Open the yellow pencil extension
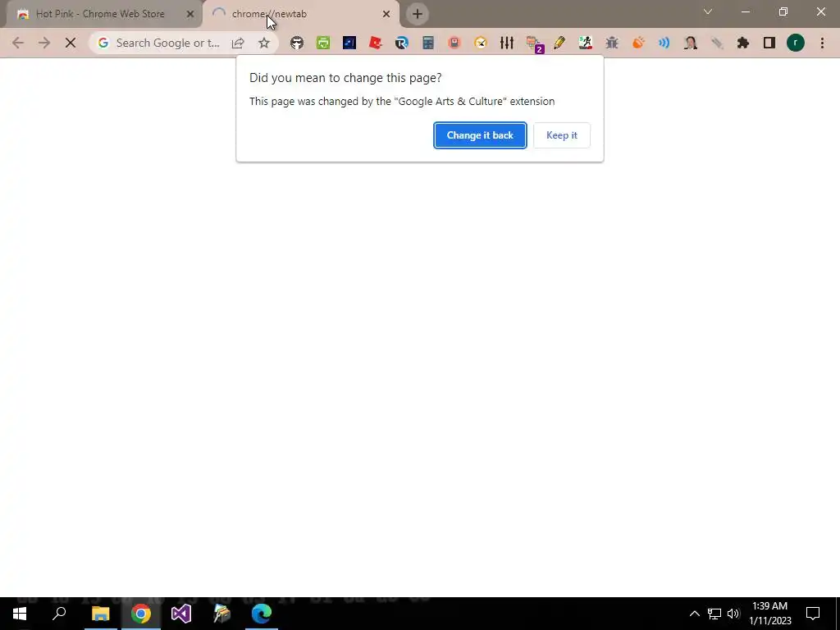The image size is (840, 630). point(559,43)
